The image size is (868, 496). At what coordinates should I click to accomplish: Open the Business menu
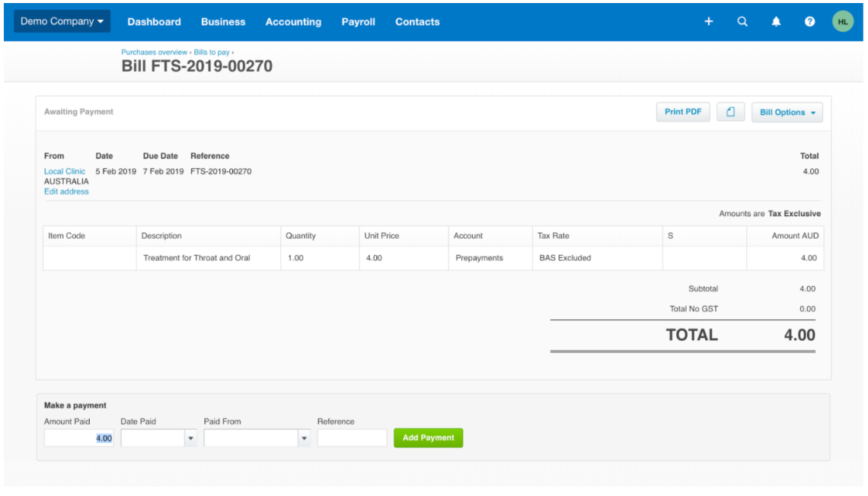[x=223, y=22]
